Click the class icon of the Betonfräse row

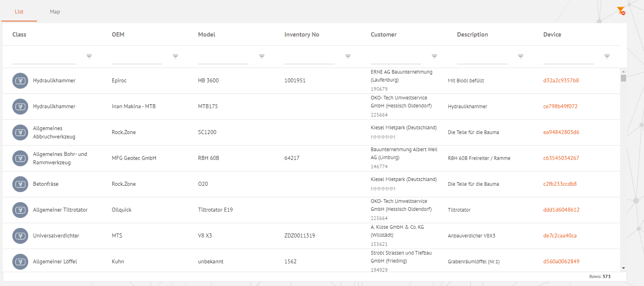[x=20, y=184]
